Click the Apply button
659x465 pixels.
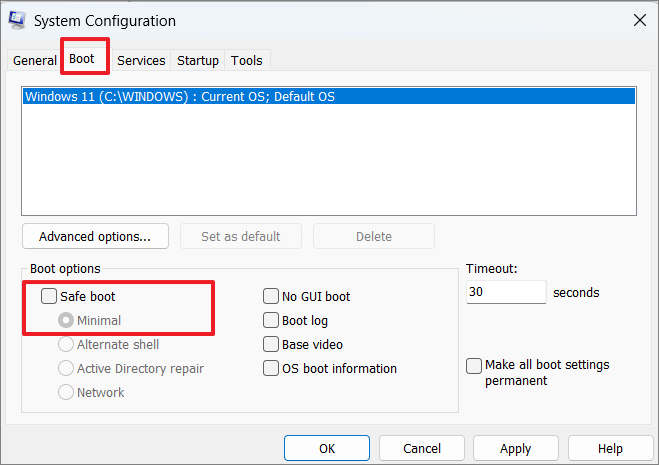[x=516, y=448]
